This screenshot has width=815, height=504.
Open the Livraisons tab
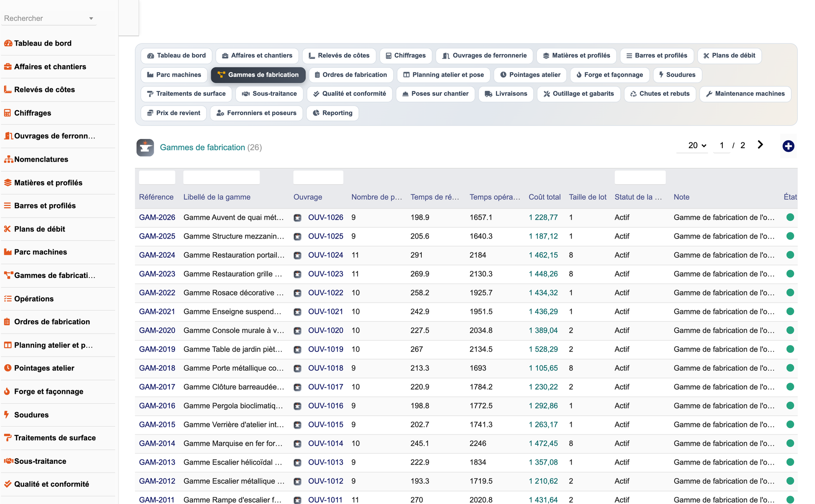pos(506,94)
